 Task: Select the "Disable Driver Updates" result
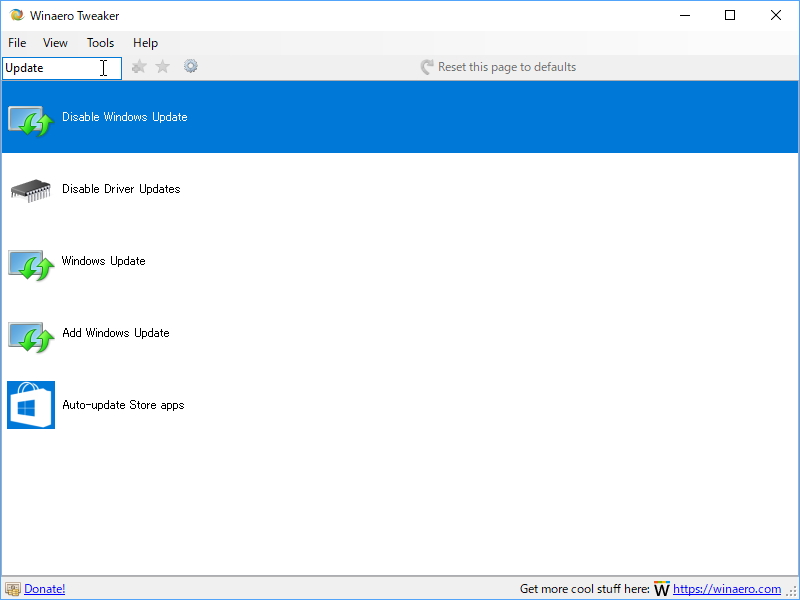pos(400,189)
